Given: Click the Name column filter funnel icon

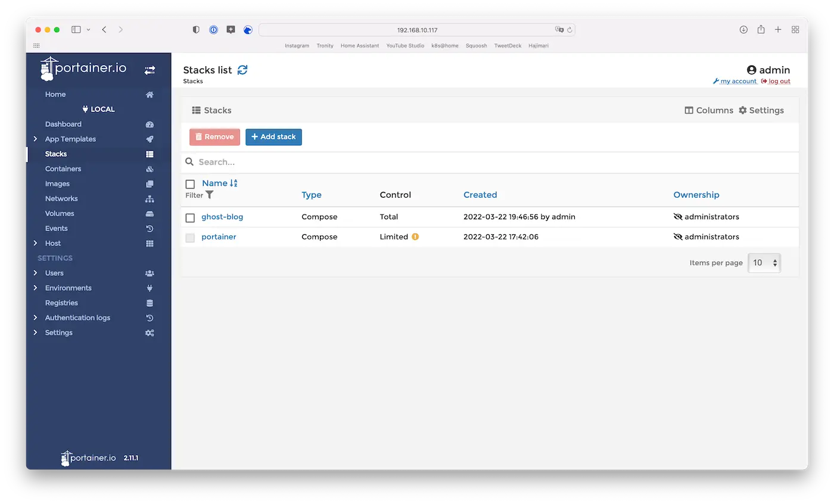Looking at the screenshot, I should coord(209,195).
